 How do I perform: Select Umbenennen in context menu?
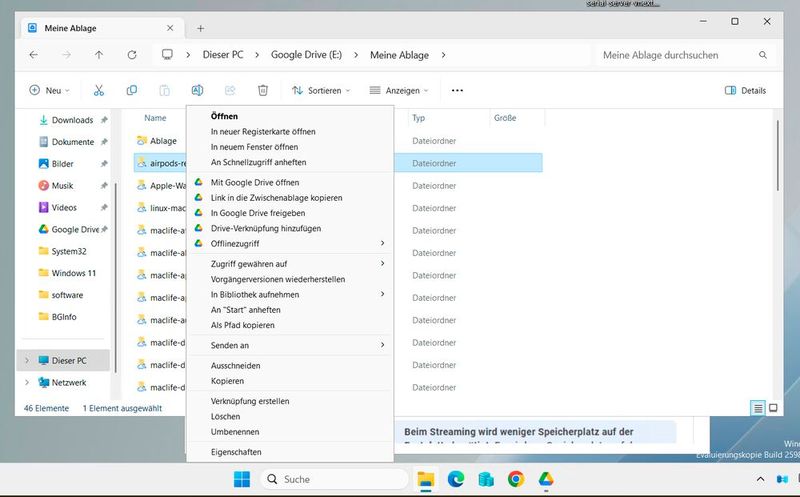290,432
